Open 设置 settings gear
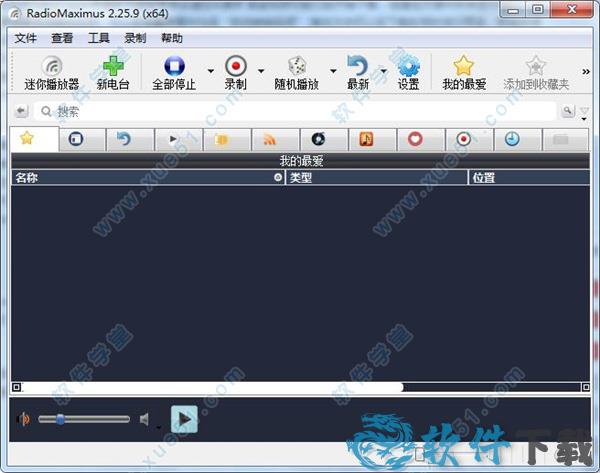Viewport: 600px width, 473px height. (408, 72)
